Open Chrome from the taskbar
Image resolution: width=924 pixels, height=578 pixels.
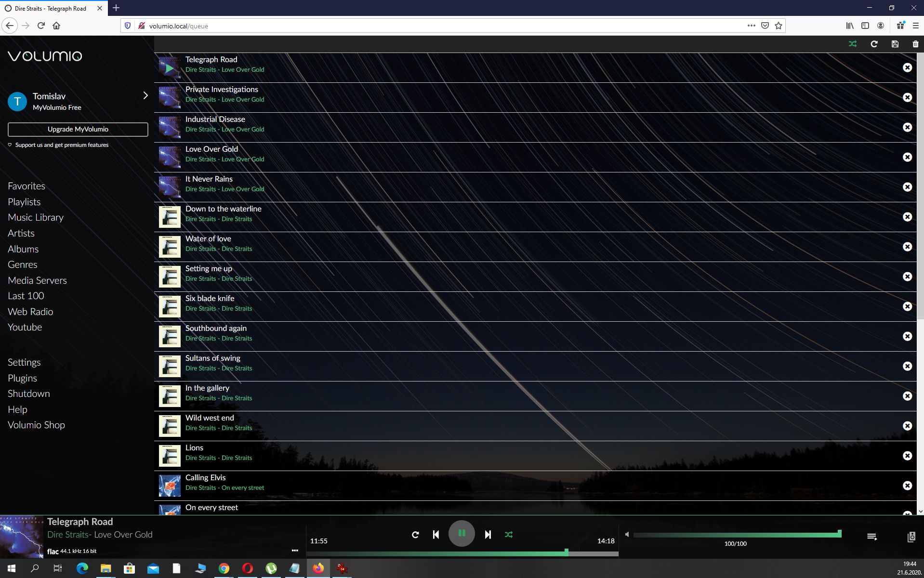224,568
